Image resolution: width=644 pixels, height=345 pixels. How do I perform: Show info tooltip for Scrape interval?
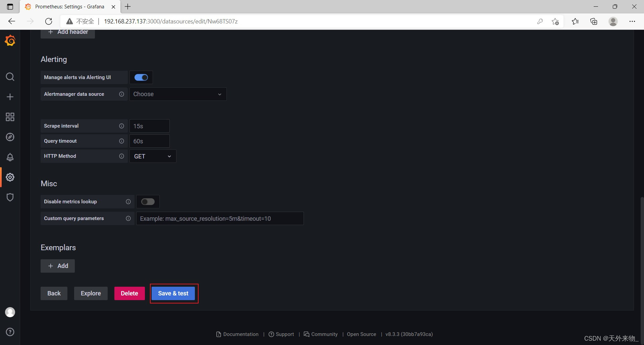(121, 126)
